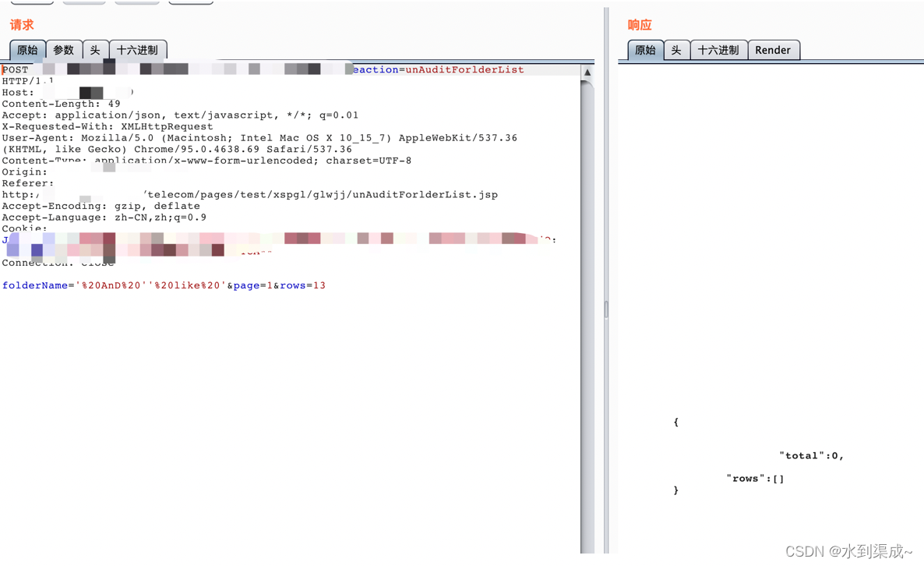
Task: Click the request pane vertical scrollbar track
Action: pyautogui.click(x=587, y=318)
